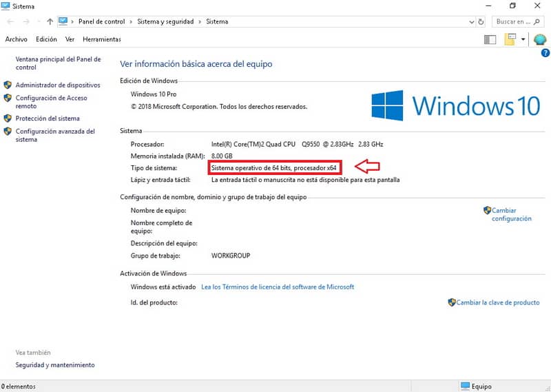This screenshot has width=551, height=392.
Task: Open the address bar history dropdown
Action: click(x=471, y=22)
